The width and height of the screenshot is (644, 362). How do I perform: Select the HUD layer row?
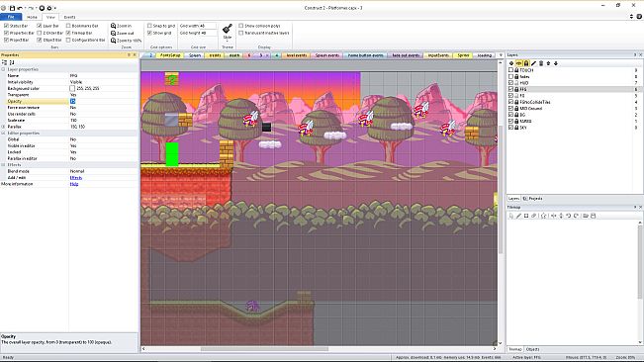tap(574, 83)
